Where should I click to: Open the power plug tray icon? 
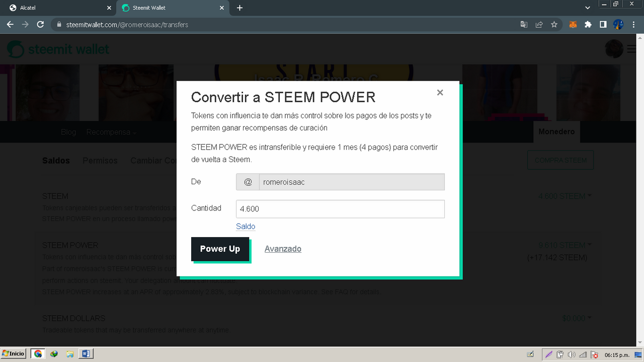click(x=560, y=354)
